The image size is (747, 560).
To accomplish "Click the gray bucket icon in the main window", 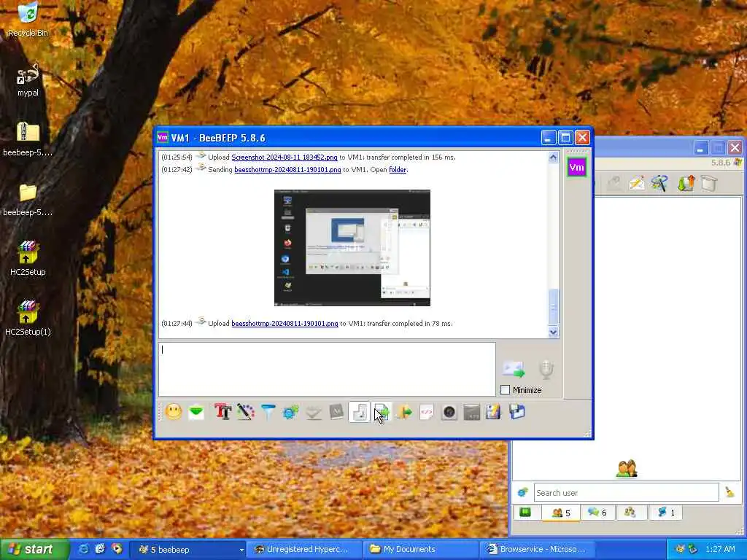I will pos(709,183).
